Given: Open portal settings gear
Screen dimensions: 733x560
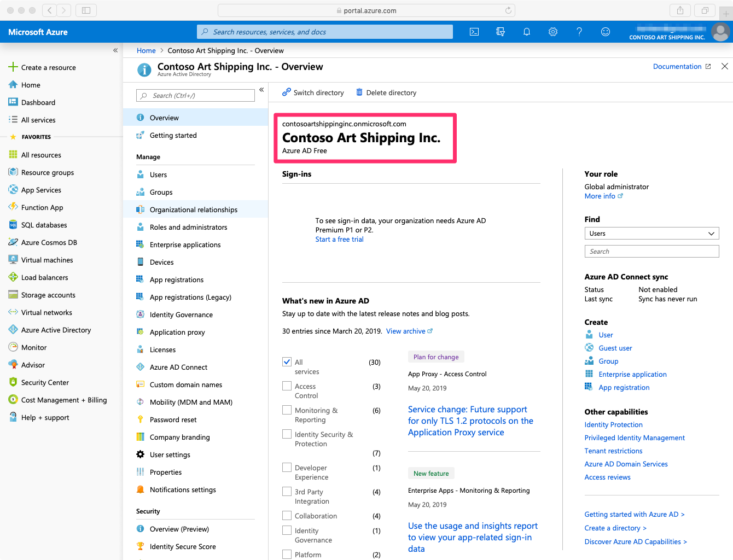Looking at the screenshot, I should [x=553, y=32].
